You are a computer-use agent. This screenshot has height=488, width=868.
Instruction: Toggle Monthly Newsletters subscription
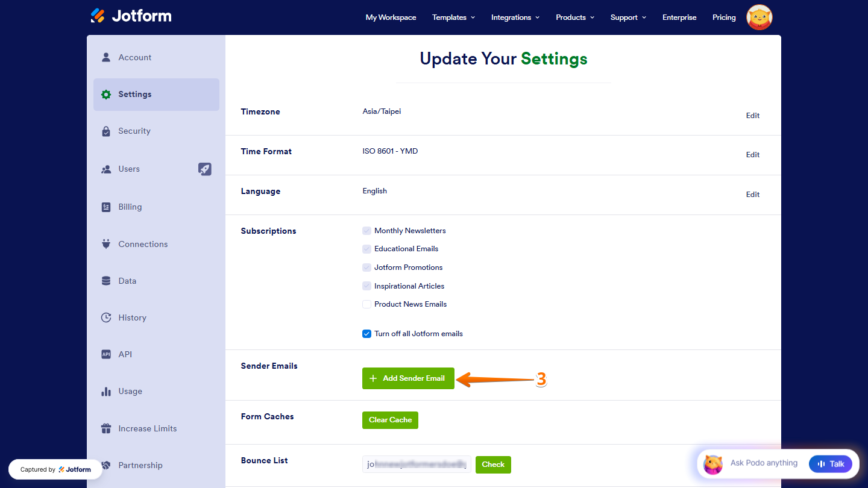[x=366, y=231]
